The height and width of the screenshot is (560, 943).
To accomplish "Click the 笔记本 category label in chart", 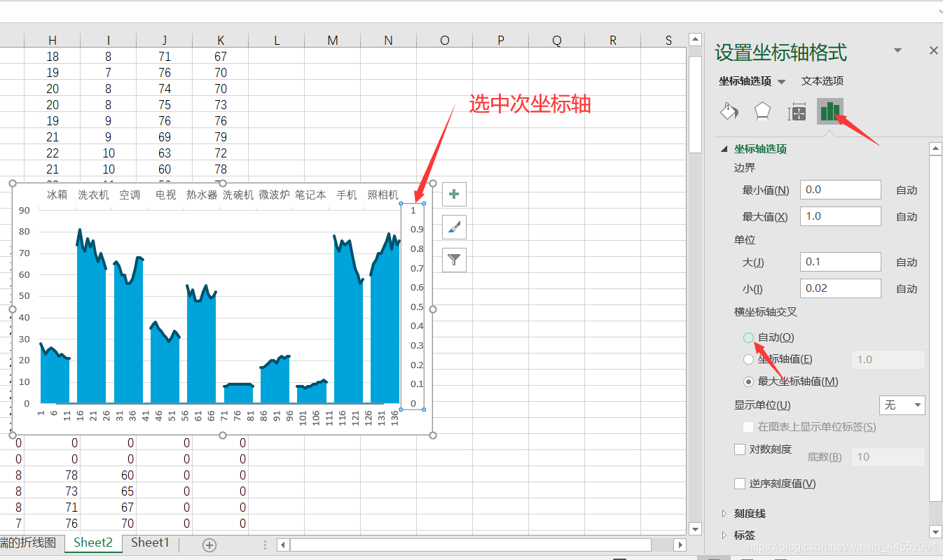I will 310,195.
